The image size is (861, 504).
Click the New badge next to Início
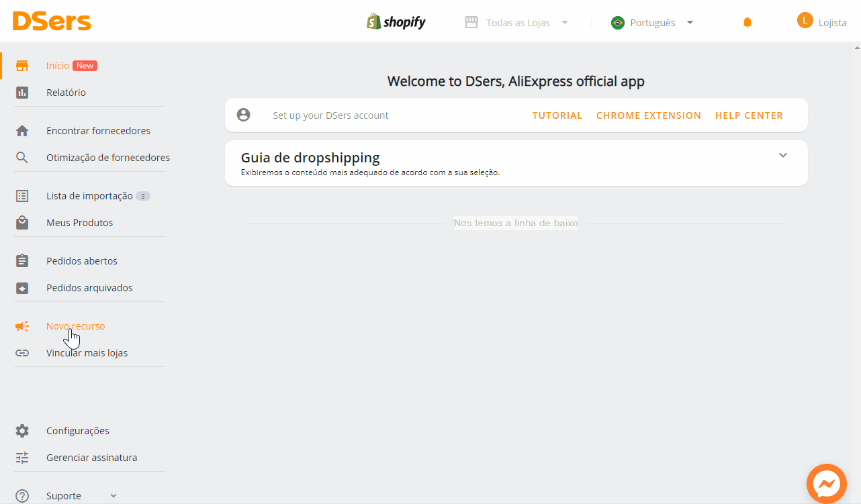pos(85,66)
